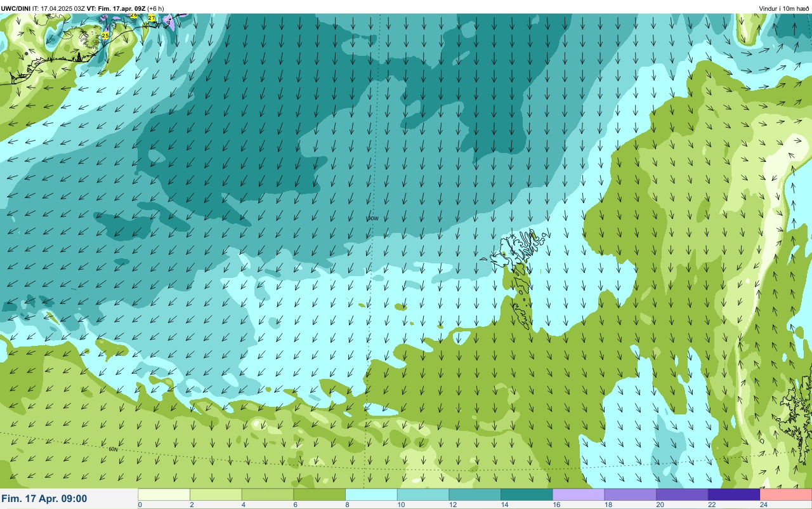812x509 pixels.
Task: Click the 4–6 green legend swatch
Action: (268, 494)
